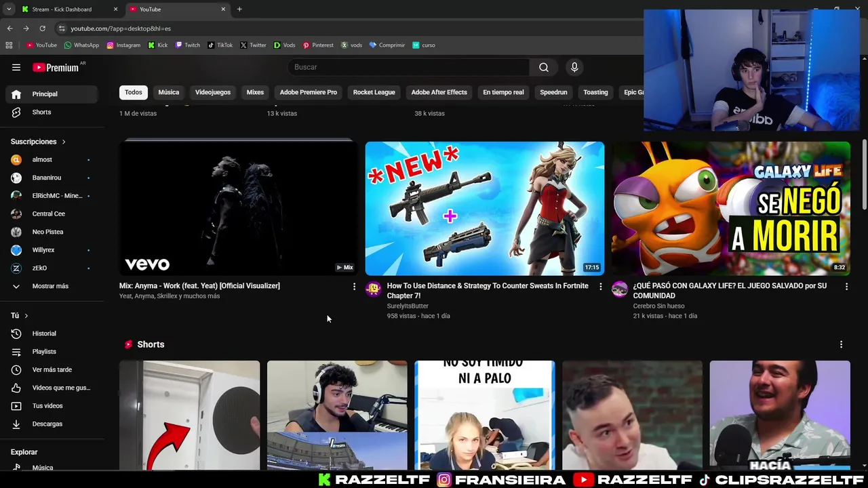Open Twitch bookmark
The image size is (868, 488).
[x=188, y=45]
